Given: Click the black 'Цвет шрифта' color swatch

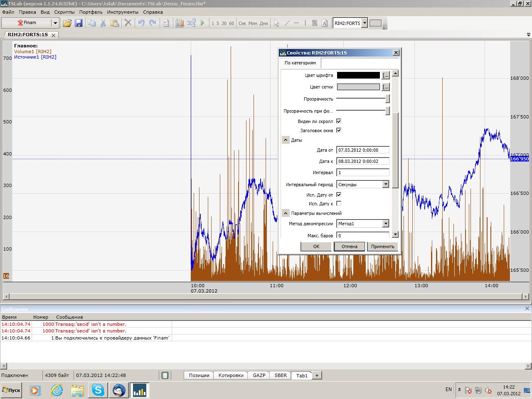Looking at the screenshot, I should coord(358,75).
